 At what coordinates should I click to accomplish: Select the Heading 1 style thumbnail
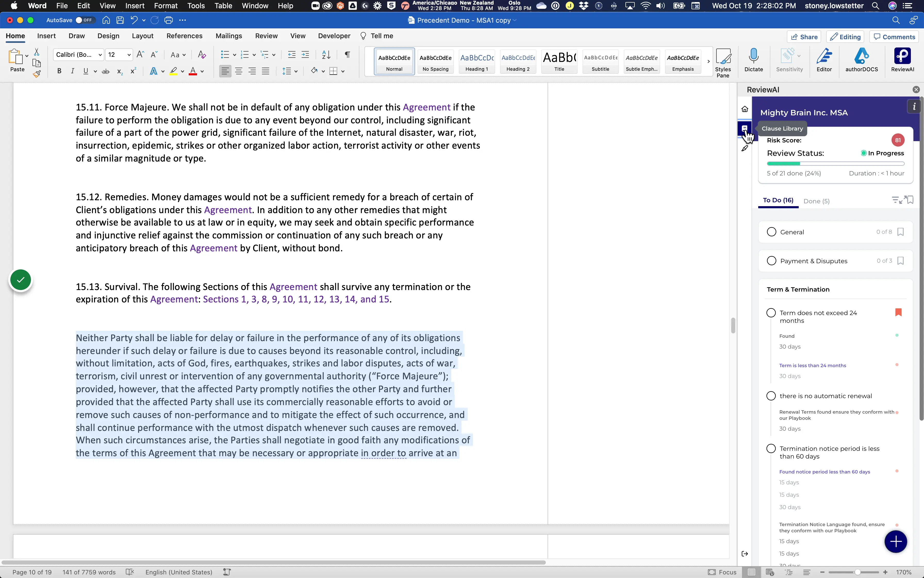476,62
